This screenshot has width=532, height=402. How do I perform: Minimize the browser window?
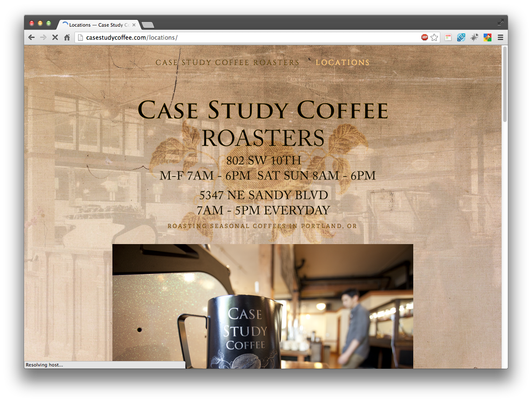[40, 23]
